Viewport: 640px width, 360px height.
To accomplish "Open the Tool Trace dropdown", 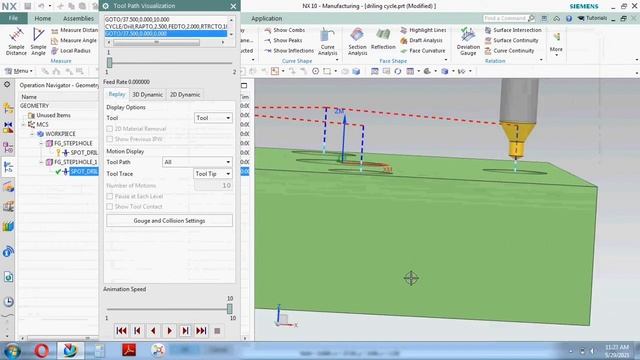I will 213,173.
